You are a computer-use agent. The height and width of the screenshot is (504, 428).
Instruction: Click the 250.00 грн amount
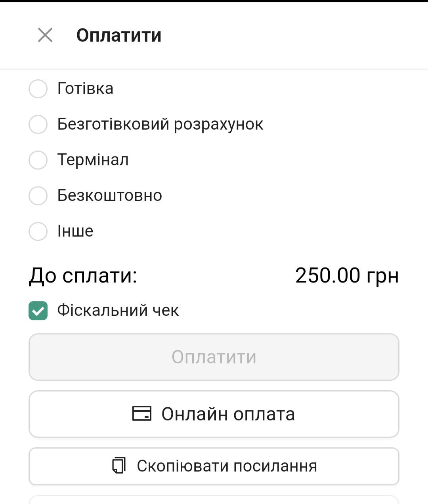(x=347, y=275)
